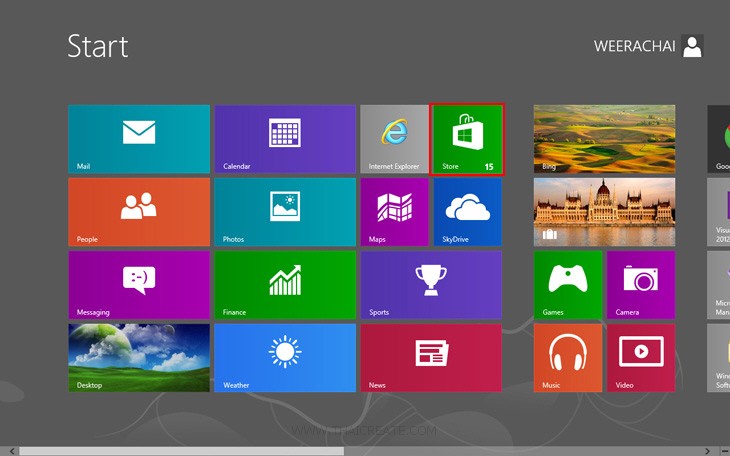Open the Maps tile

(394, 212)
